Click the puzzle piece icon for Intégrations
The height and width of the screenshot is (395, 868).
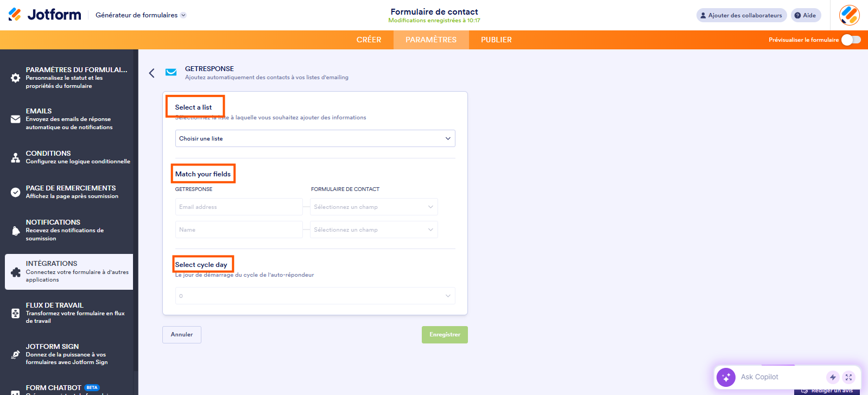(16, 272)
